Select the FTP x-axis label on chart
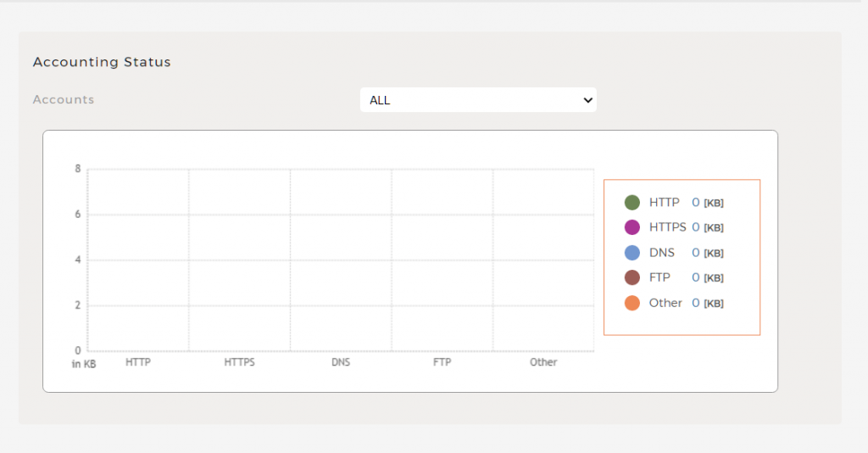The image size is (868, 453). click(x=442, y=362)
